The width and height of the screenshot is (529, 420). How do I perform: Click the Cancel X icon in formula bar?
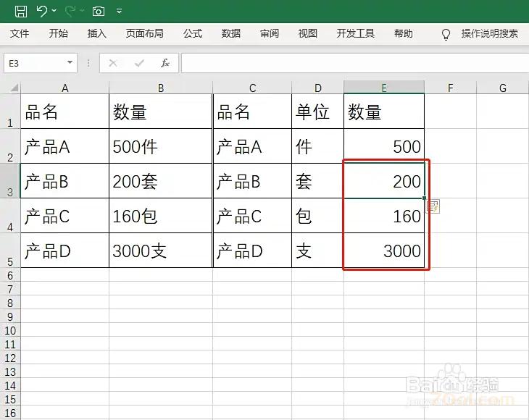113,63
